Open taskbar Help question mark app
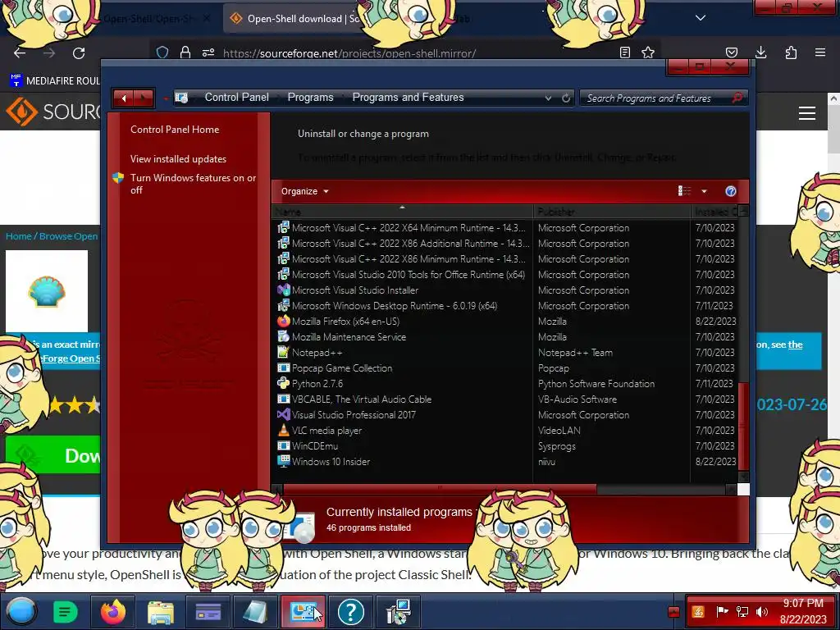The image size is (840, 630). click(351, 611)
